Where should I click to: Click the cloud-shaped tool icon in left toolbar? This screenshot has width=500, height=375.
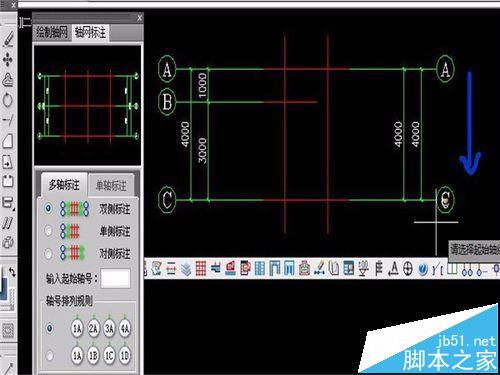pos(8,80)
